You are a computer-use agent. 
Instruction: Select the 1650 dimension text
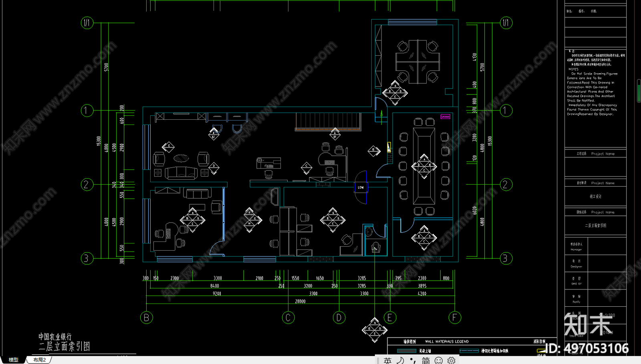tap(320, 278)
